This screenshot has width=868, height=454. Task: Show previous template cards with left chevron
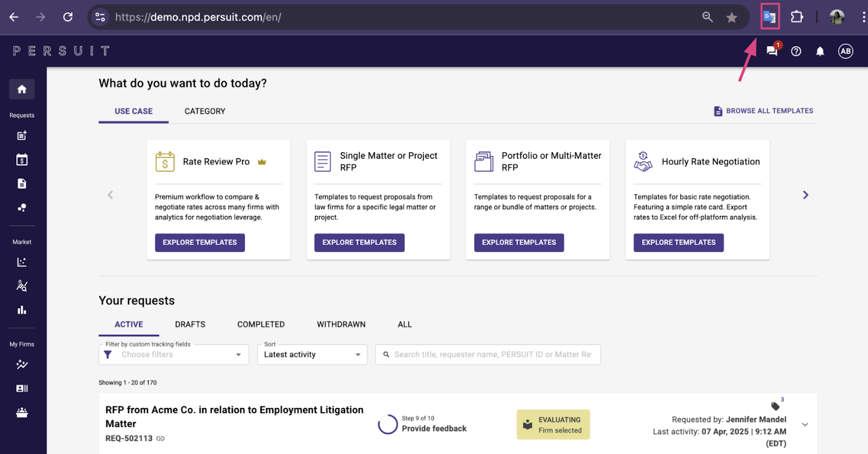(x=110, y=195)
